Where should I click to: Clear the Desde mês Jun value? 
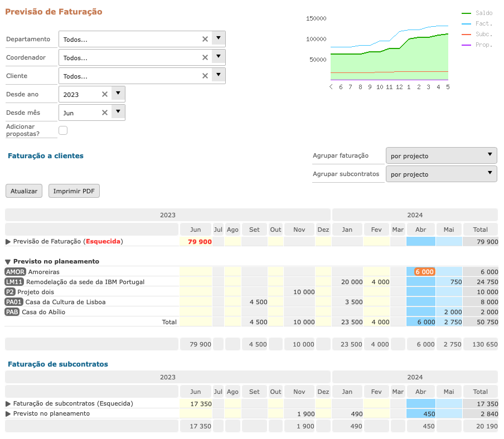coord(104,113)
